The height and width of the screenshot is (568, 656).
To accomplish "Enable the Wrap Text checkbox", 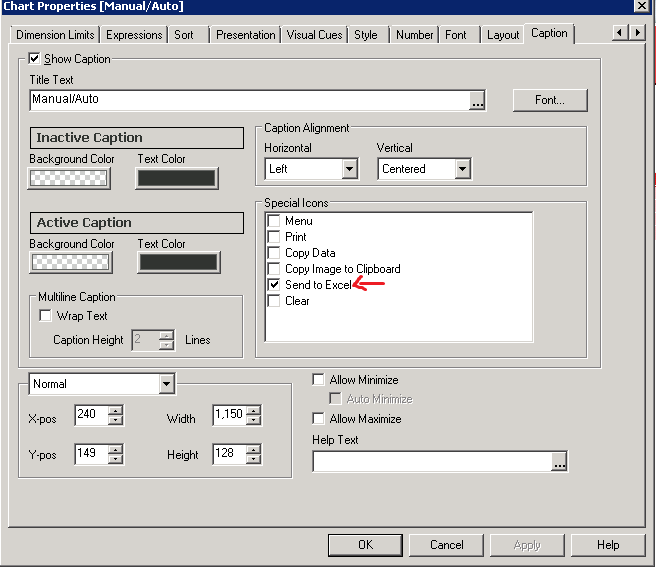I will pos(45,316).
